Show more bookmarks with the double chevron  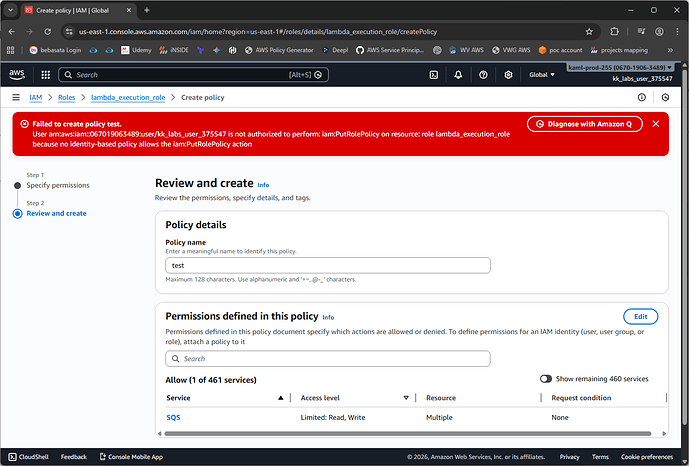(x=670, y=50)
